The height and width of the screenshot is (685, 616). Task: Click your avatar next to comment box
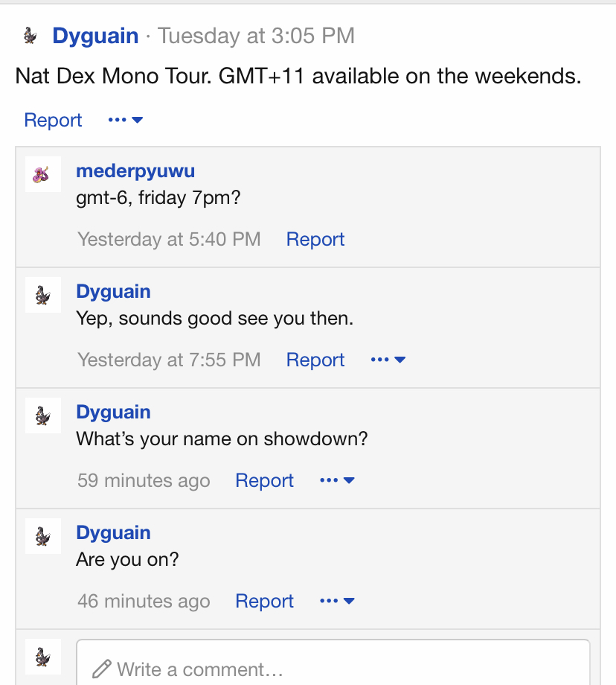click(43, 657)
